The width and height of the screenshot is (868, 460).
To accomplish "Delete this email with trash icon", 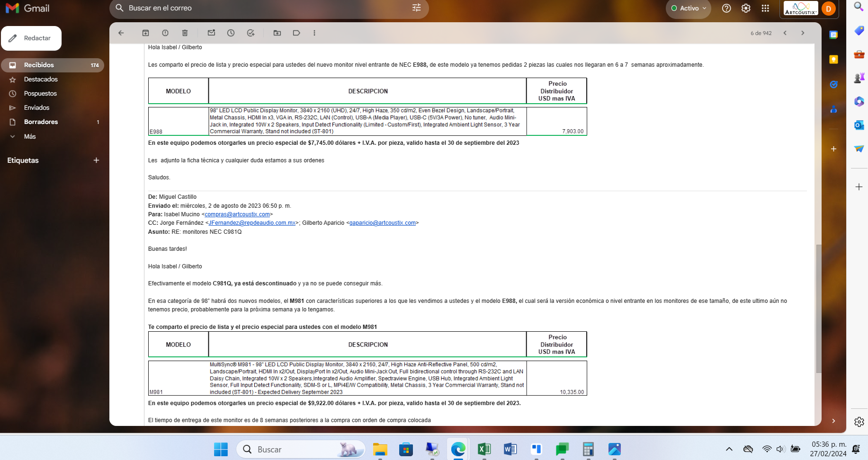I will (185, 33).
